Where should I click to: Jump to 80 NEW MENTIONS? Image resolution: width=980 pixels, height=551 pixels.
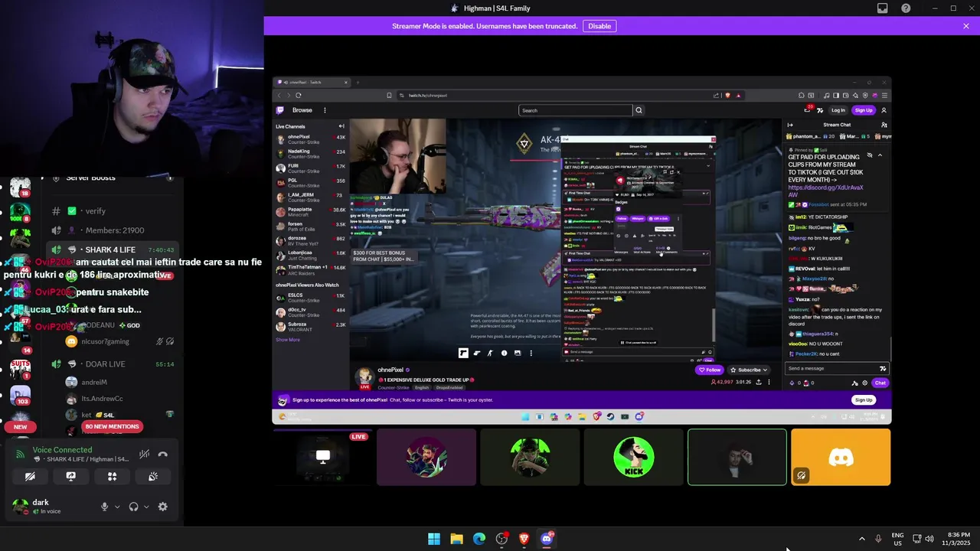click(112, 426)
